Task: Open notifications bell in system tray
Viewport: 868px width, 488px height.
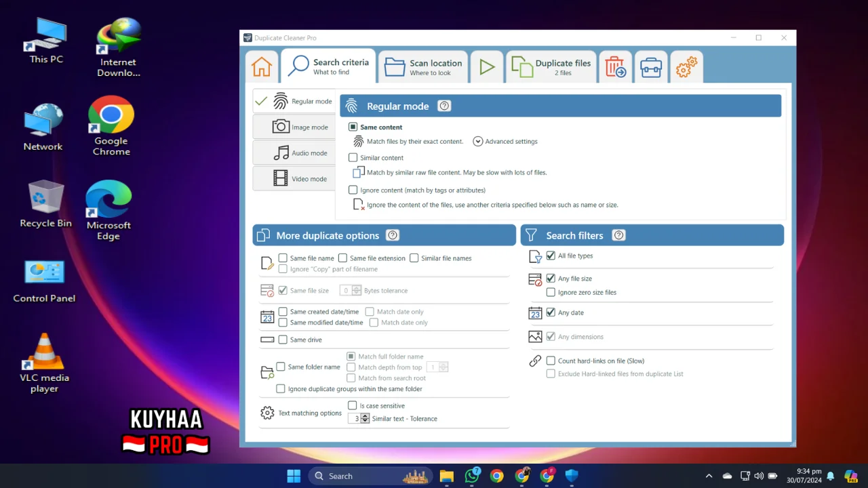Action: [x=830, y=476]
